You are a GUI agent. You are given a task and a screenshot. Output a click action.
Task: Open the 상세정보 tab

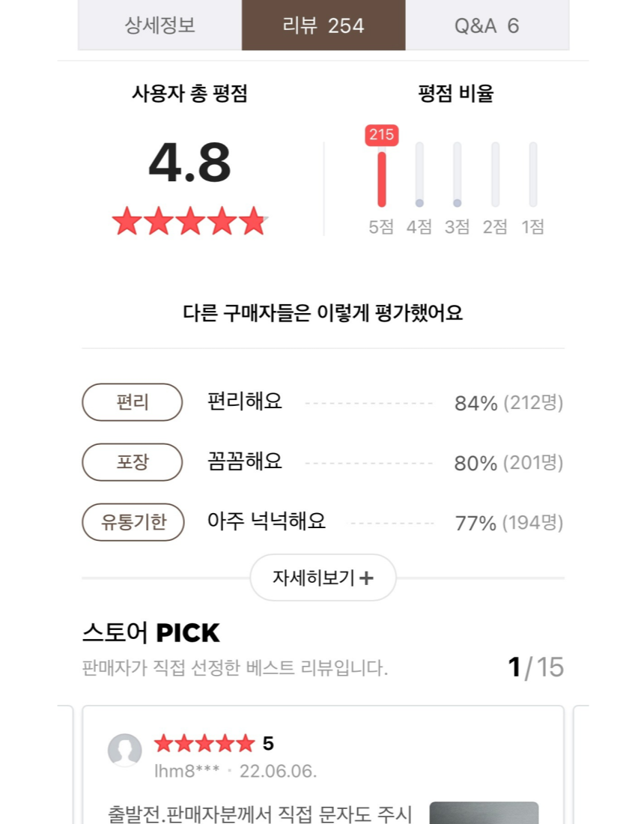pos(160,25)
